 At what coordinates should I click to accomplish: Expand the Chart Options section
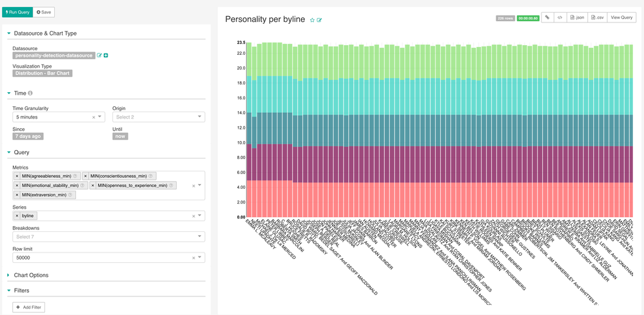click(x=32, y=275)
